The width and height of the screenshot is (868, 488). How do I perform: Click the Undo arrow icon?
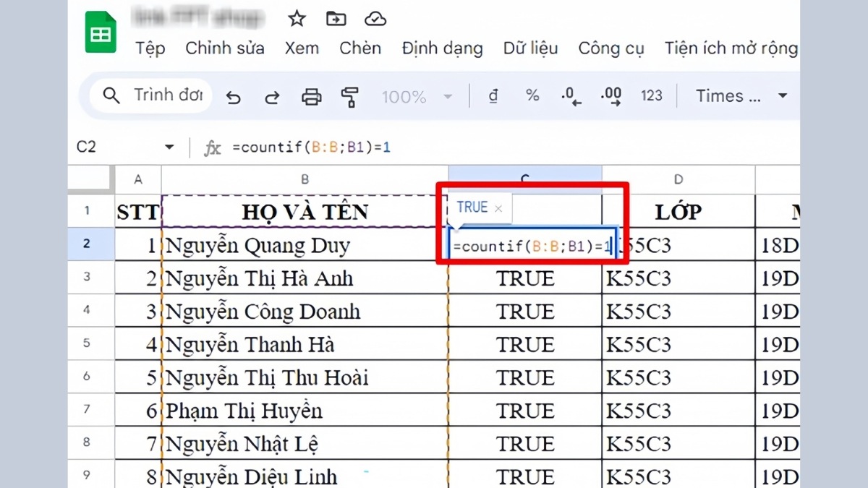click(233, 97)
